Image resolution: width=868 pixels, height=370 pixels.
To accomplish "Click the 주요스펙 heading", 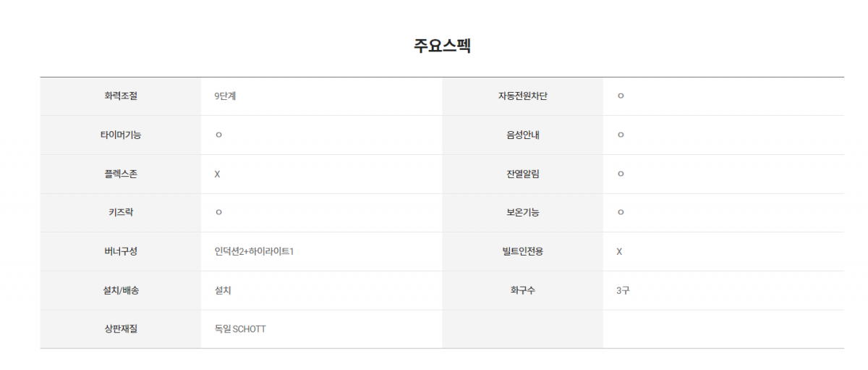I will pos(442,46).
